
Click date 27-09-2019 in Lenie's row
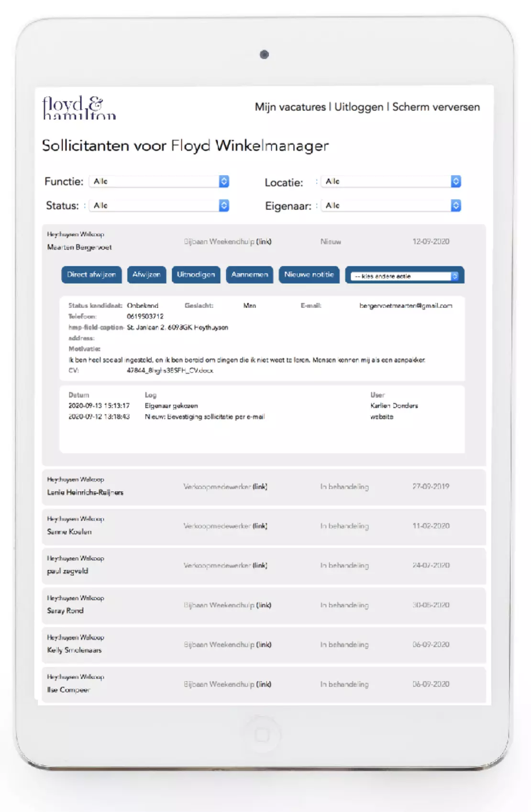(431, 486)
